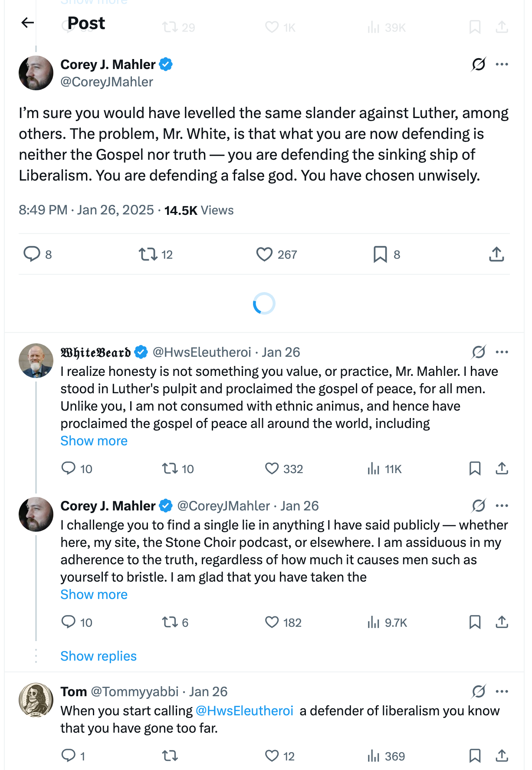Go back using the arrow icon
The width and height of the screenshot is (532, 770).
tap(28, 23)
